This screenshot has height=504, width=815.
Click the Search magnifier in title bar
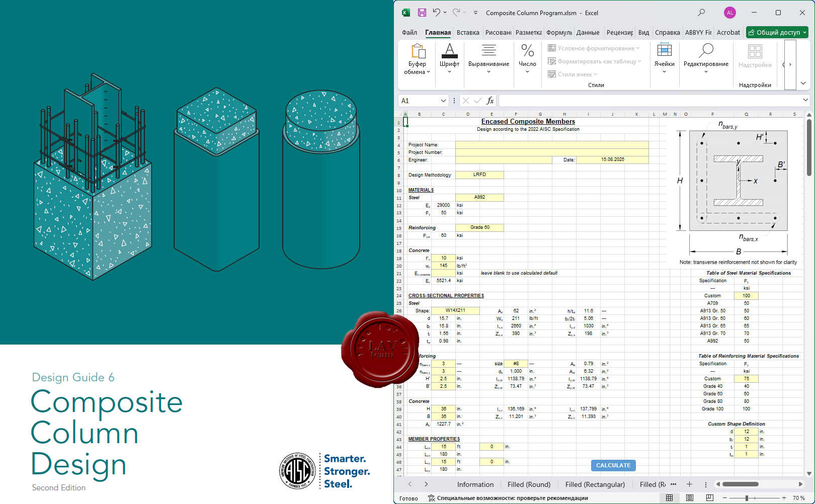click(701, 13)
